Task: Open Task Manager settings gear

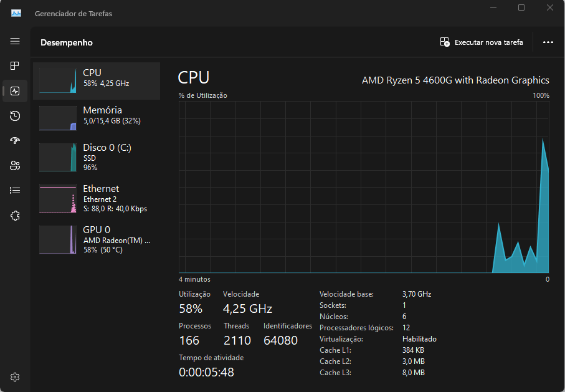Action: [x=15, y=377]
